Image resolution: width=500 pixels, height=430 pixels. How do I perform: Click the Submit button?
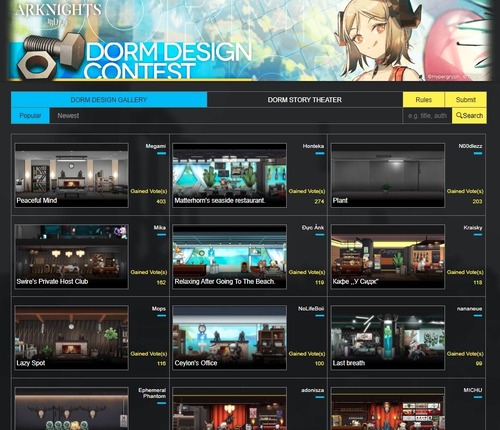click(x=466, y=100)
